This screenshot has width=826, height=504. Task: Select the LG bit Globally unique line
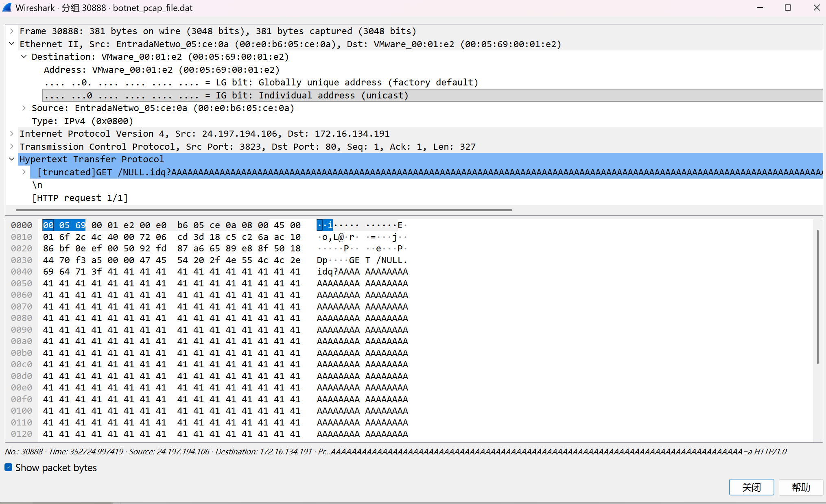[260, 82]
